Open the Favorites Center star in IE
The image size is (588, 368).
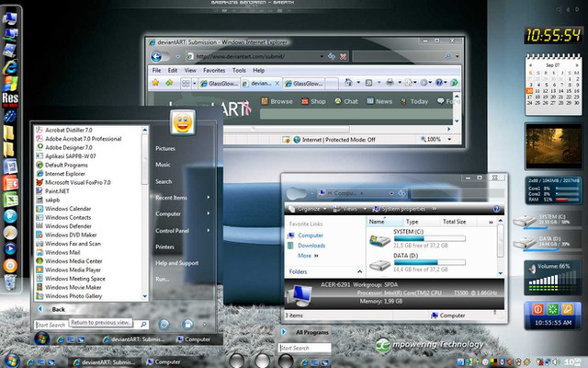point(155,83)
